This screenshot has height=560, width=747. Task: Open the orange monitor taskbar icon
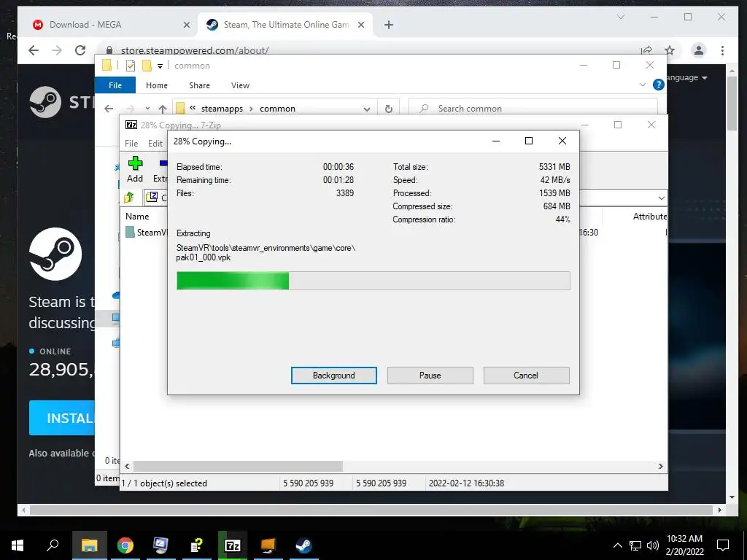tap(268, 545)
